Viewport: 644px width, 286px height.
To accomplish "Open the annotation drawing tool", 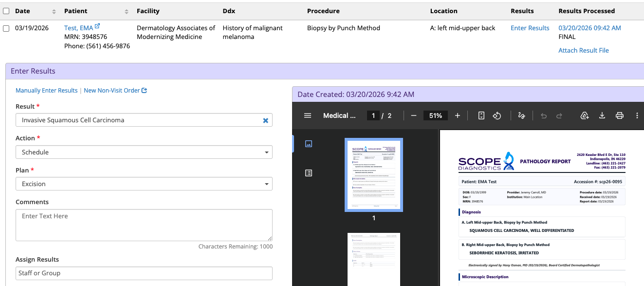I will [521, 115].
